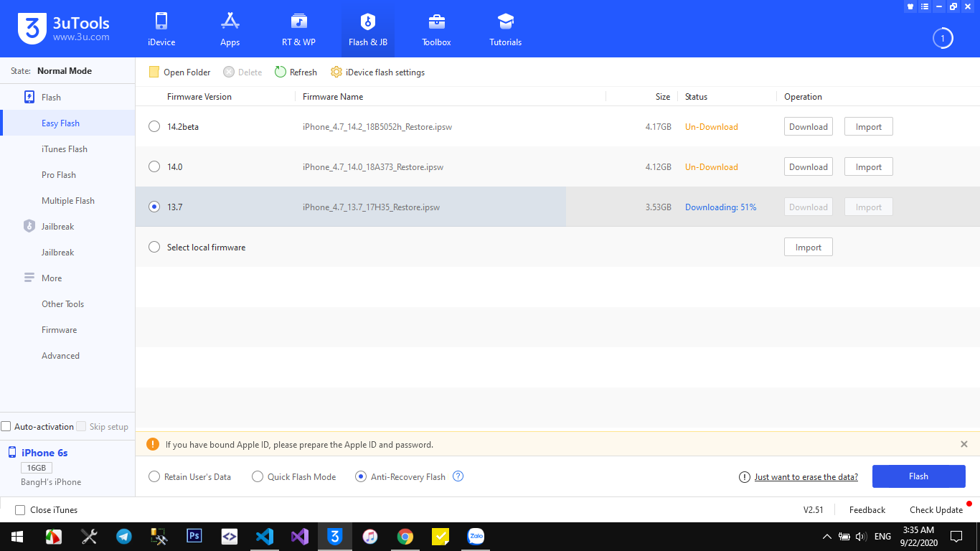This screenshot has width=980, height=551.
Task: Open Zalo from the taskbar
Action: pyautogui.click(x=476, y=536)
